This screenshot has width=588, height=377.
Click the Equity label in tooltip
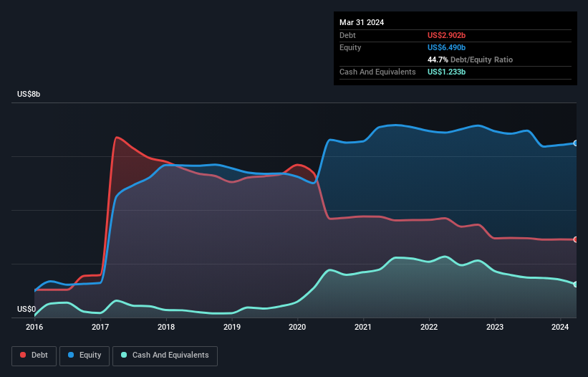(350, 47)
